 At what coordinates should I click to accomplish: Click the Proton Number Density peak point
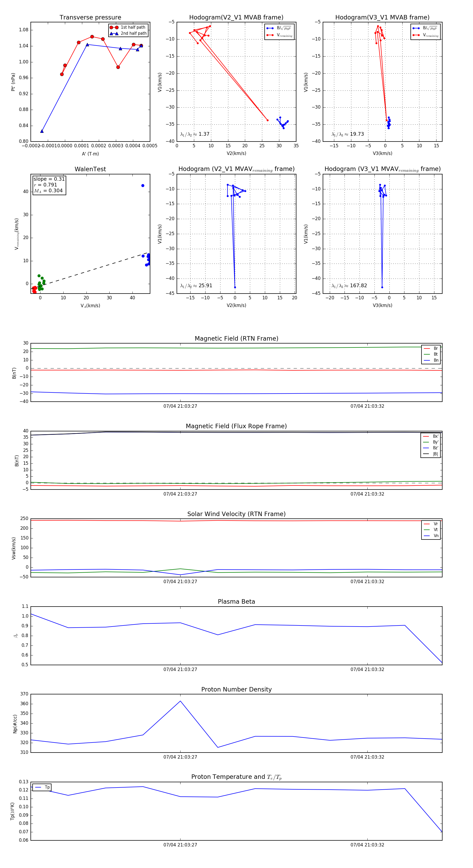point(181,701)
